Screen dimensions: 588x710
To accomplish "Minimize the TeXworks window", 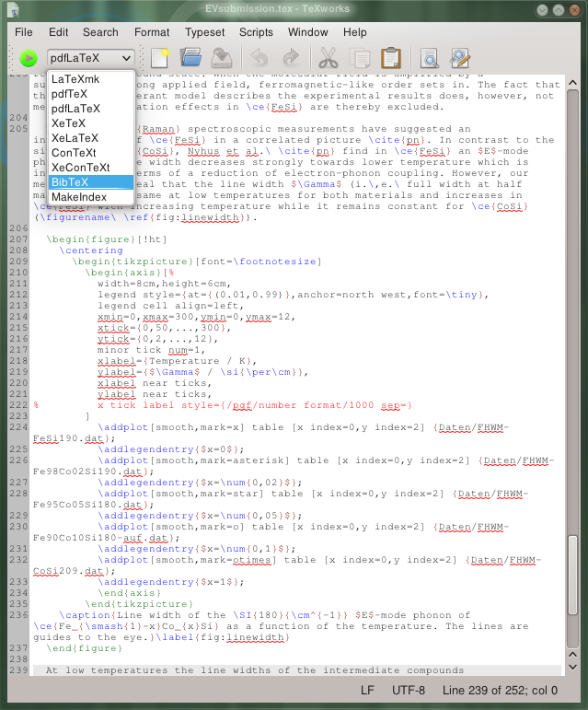I will pyautogui.click(x=542, y=10).
